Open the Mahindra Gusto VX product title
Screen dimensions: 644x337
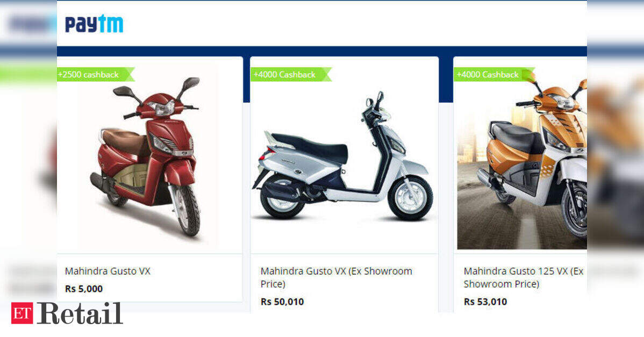[108, 271]
